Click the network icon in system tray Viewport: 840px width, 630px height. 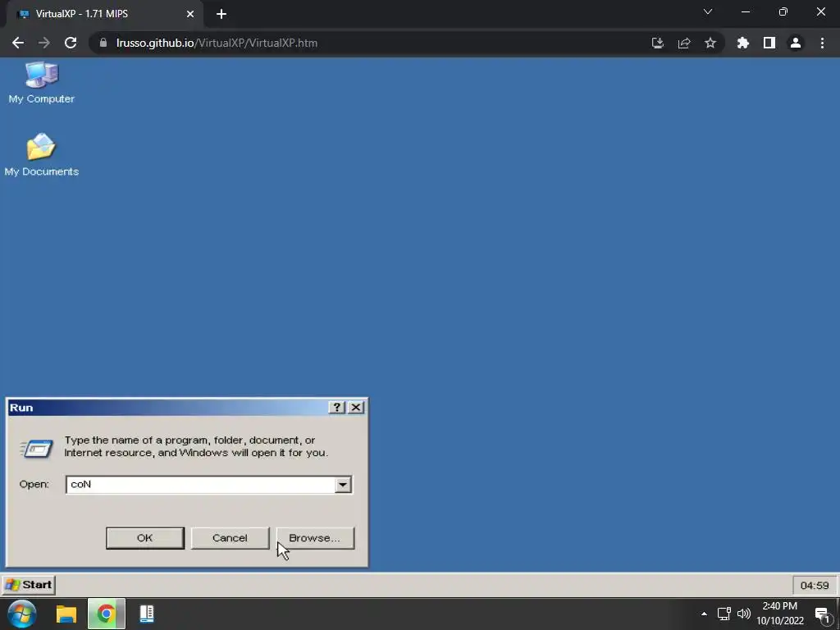pyautogui.click(x=724, y=614)
